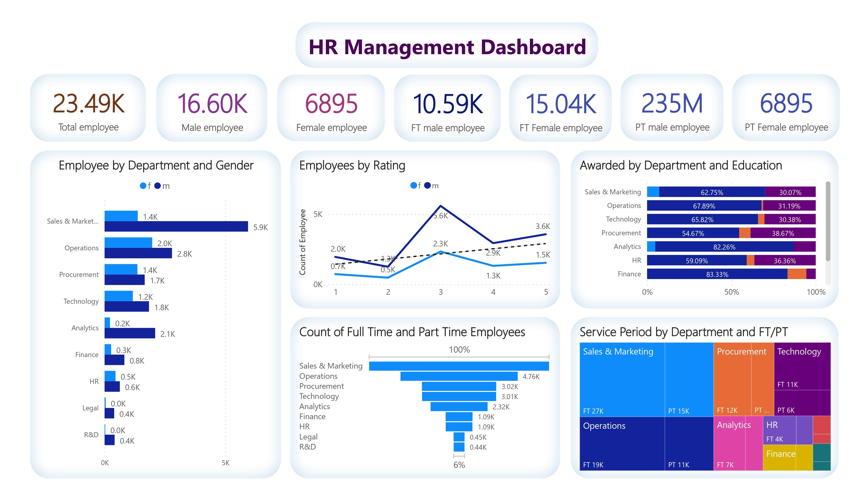Viewport: 868px width, 502px height.
Task: Click the Operations male bar showing 2.8K
Action: [138, 253]
